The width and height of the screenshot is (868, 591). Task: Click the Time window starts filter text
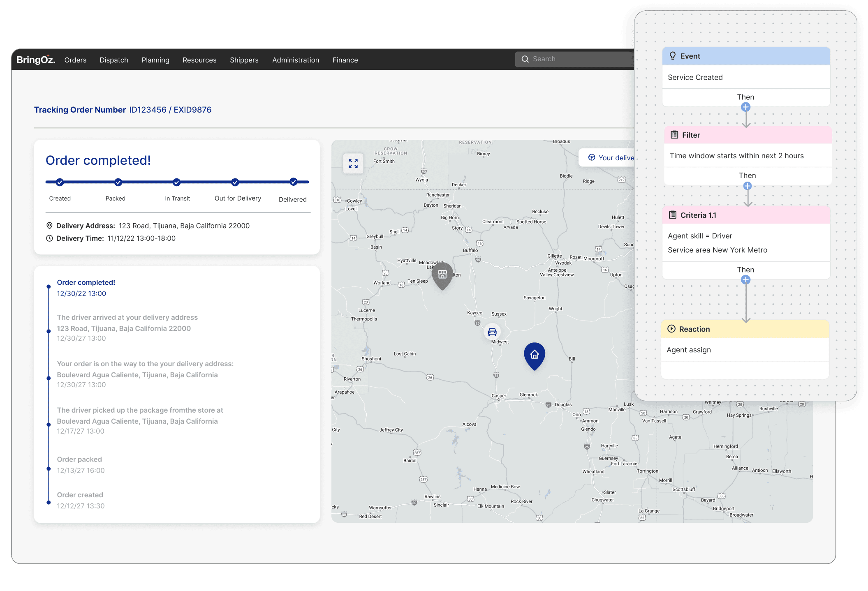pos(737,156)
